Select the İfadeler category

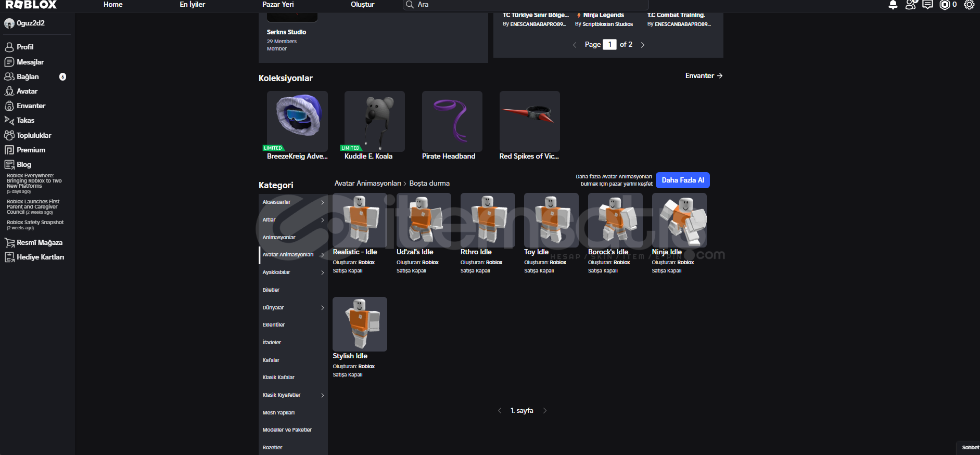click(293, 343)
